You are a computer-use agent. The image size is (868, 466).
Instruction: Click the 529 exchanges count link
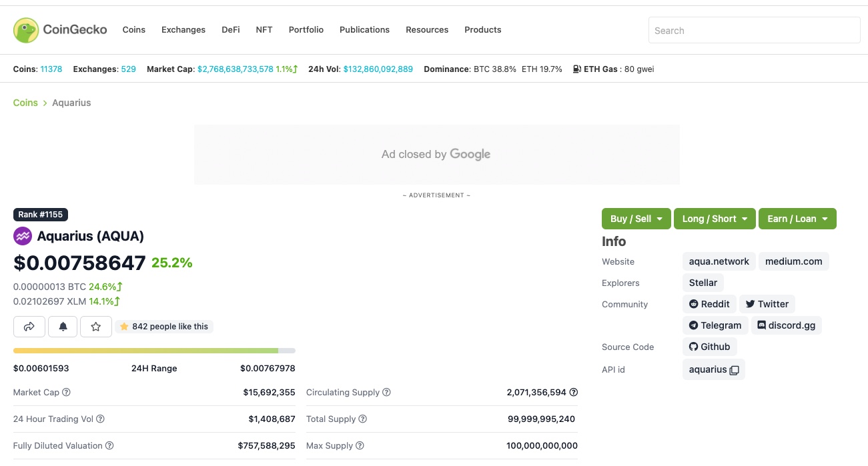[x=129, y=69]
